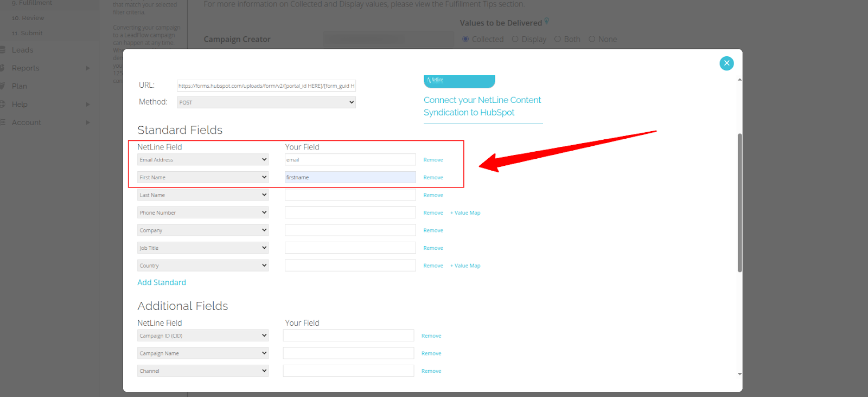Go to step 11. Submit

click(27, 33)
